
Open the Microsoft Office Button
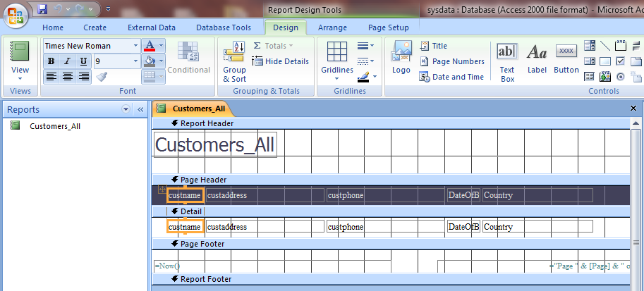pos(16,16)
